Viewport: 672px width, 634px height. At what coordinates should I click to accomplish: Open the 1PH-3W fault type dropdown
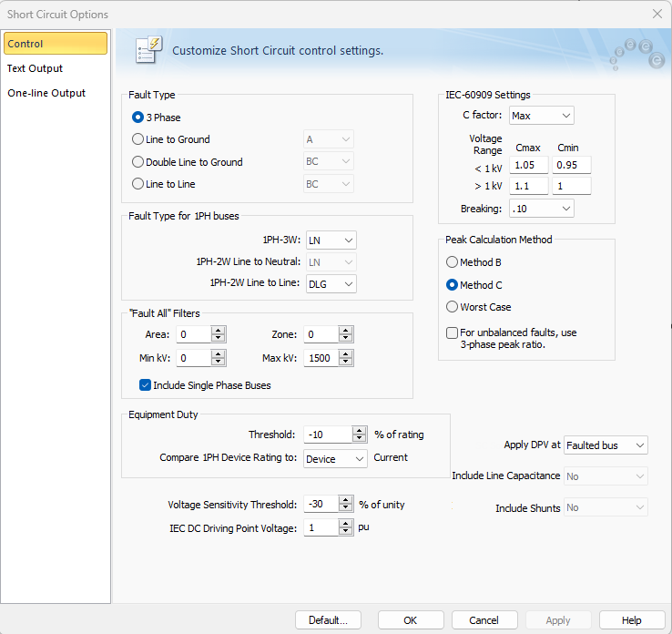point(331,240)
